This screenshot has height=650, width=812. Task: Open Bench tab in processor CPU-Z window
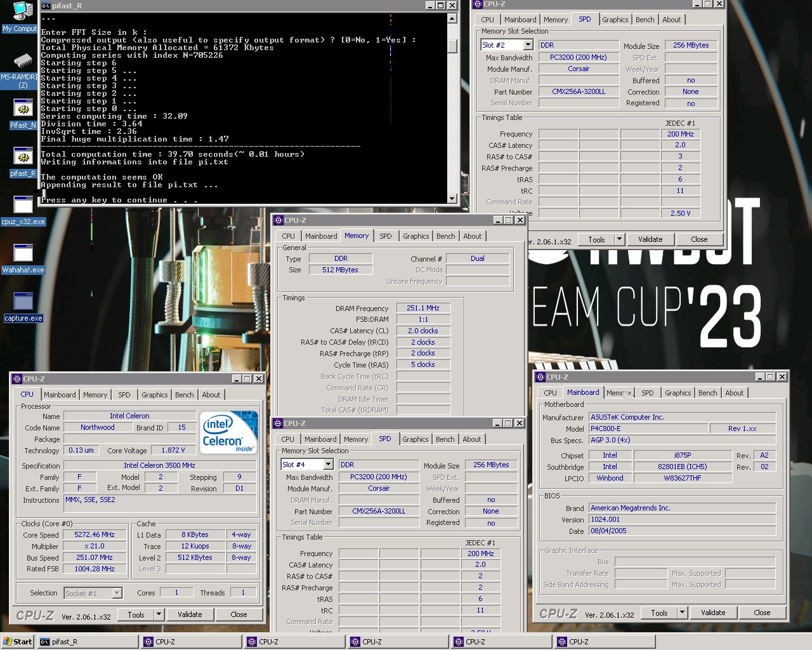(x=185, y=395)
